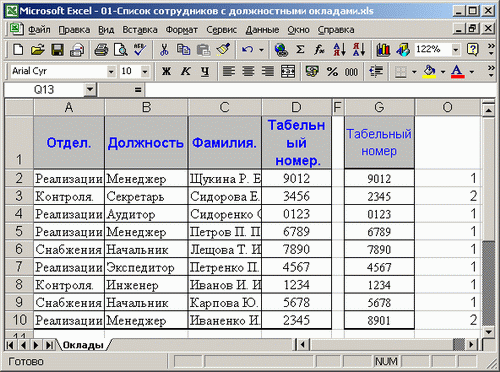
Task: Launch the Chart Wizard icon
Action: [x=383, y=50]
